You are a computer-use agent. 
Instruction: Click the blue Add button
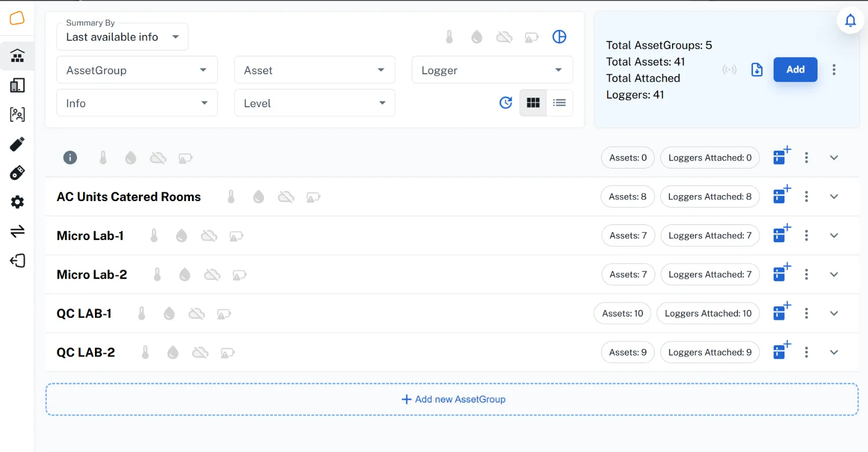pyautogui.click(x=795, y=69)
